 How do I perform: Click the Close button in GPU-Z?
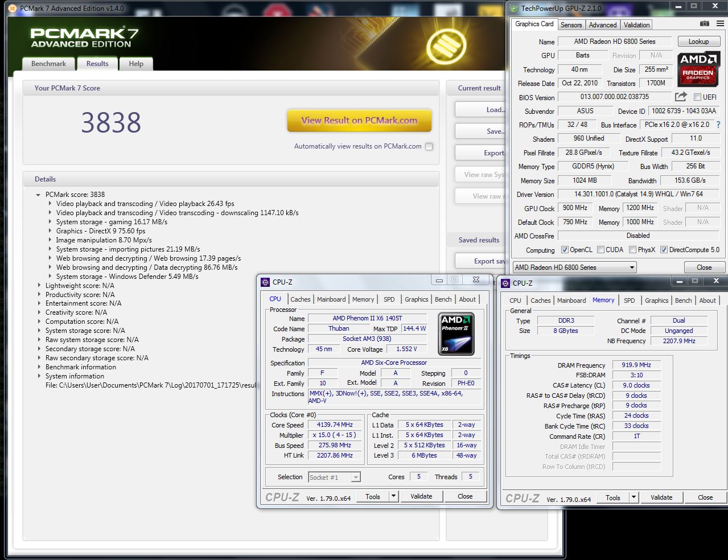(704, 267)
